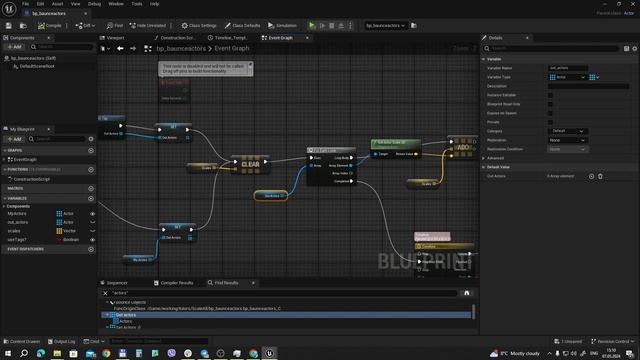
Task: Toggle Hide Unrelated nodes
Action: (148, 25)
